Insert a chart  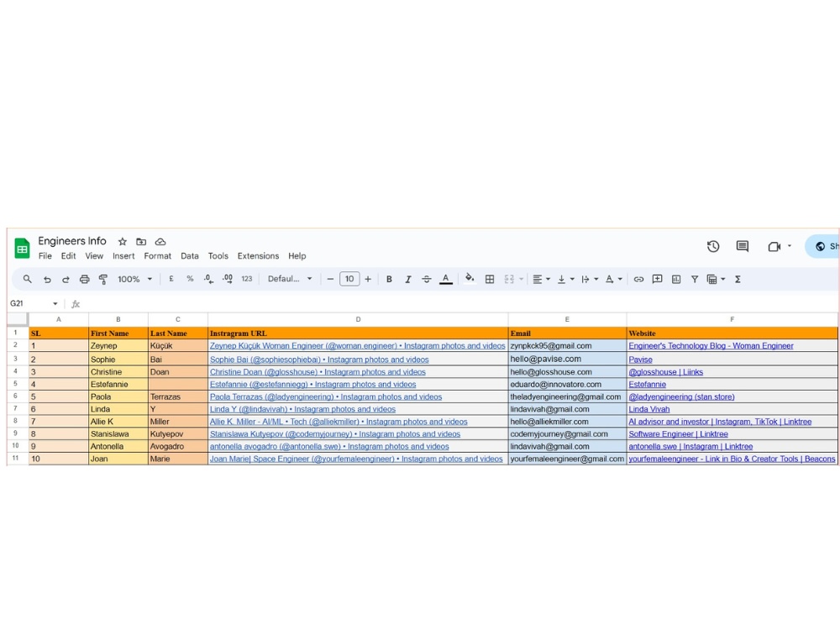point(676,279)
